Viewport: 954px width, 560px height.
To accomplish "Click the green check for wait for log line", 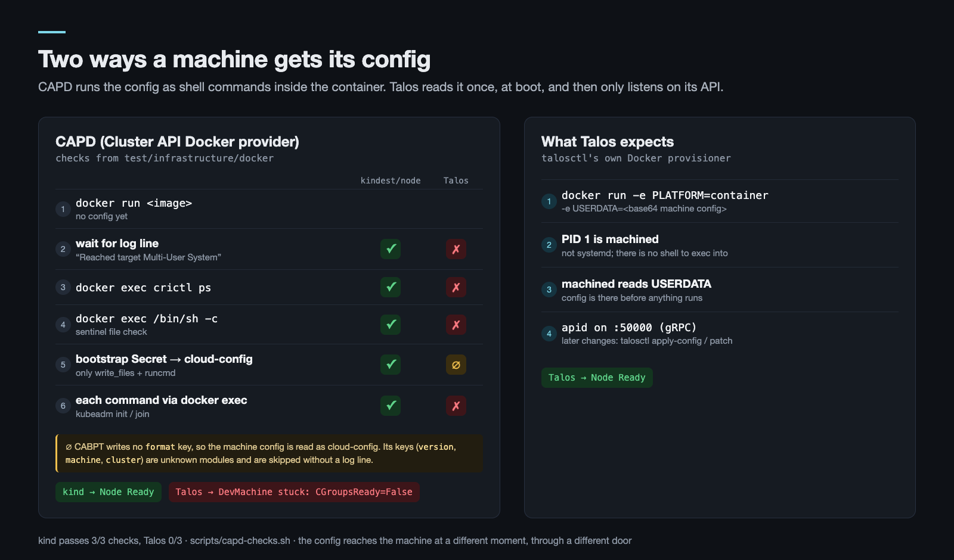I will coord(391,249).
